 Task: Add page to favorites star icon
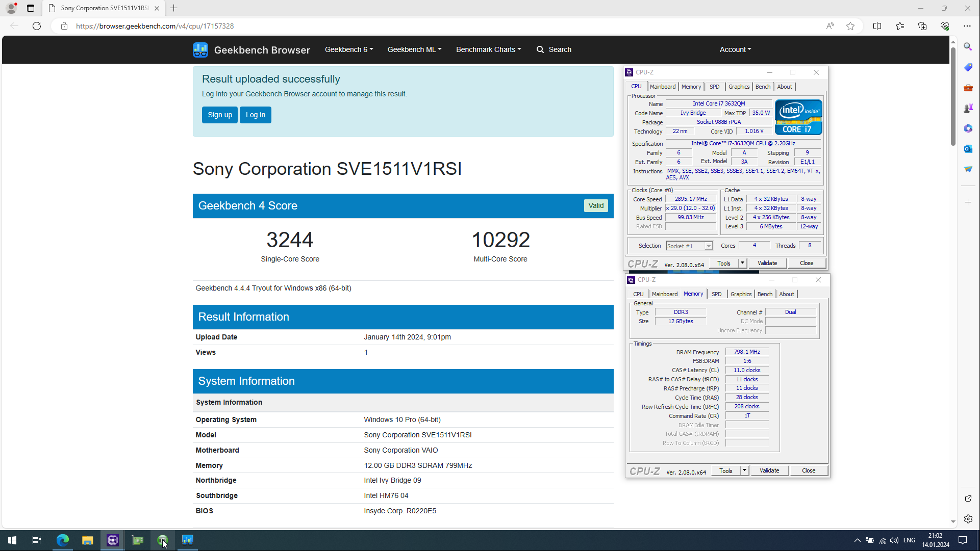click(850, 26)
